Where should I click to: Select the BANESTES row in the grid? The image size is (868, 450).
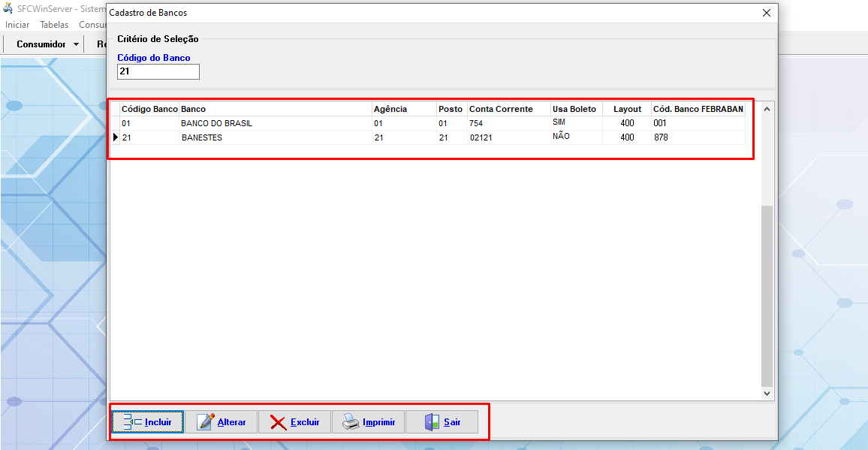(x=202, y=138)
